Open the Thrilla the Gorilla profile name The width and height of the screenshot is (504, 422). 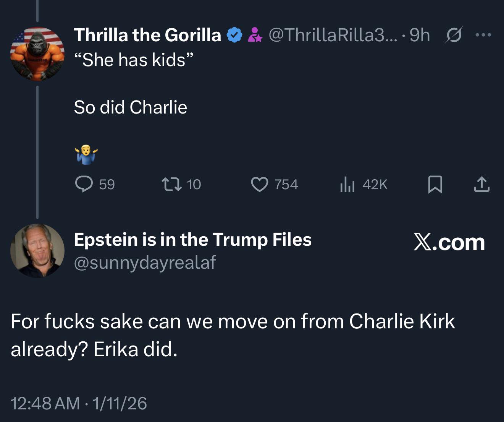[147, 35]
